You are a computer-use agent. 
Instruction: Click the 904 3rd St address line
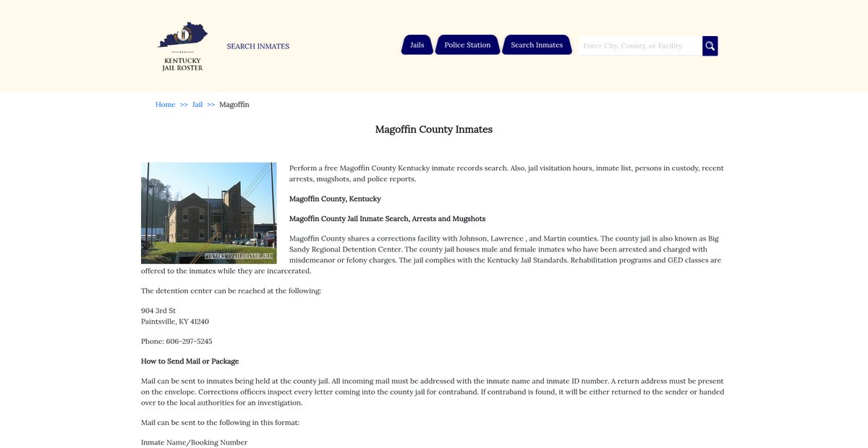point(158,311)
